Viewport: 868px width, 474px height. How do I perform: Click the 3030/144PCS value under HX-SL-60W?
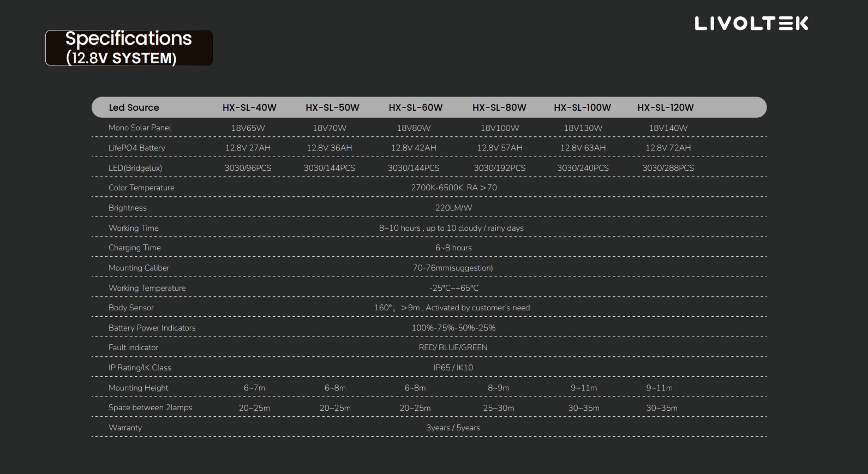pyautogui.click(x=414, y=168)
